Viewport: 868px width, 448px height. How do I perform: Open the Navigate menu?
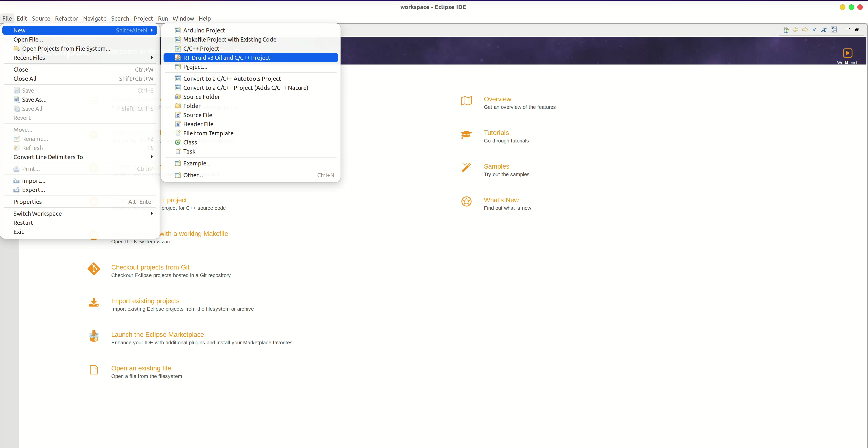[x=95, y=19]
